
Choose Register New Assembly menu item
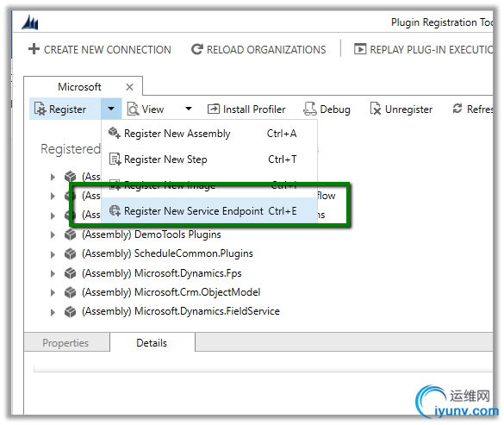(209, 134)
